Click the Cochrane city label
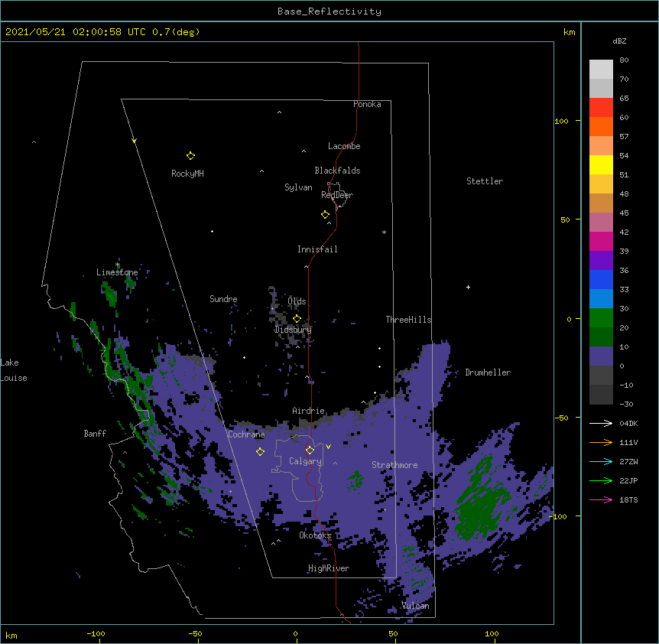Screen dimensions: 659x644 246,434
